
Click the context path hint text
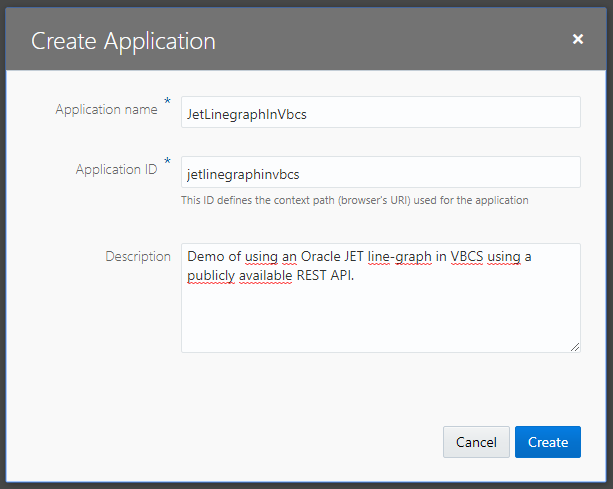click(x=354, y=200)
